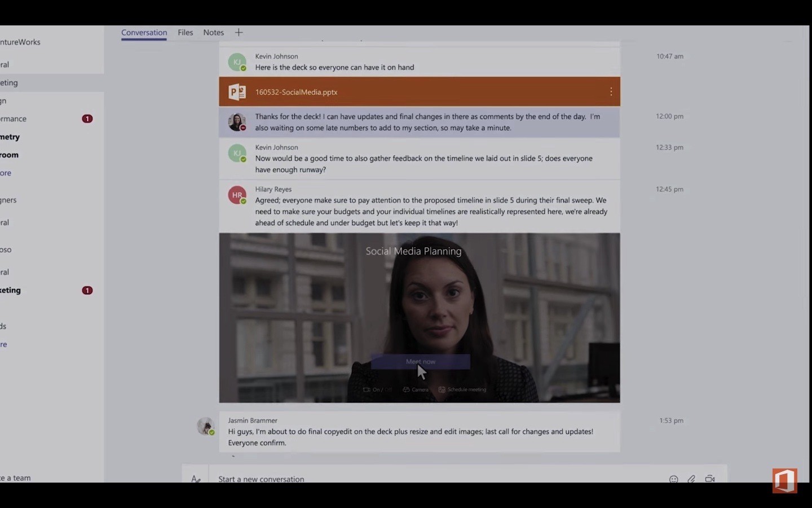Toggle video On/Off in meeting preview

pos(377,389)
